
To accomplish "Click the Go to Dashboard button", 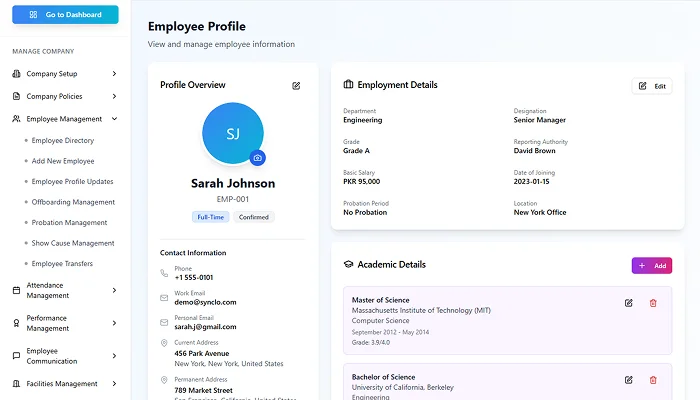I will (65, 15).
